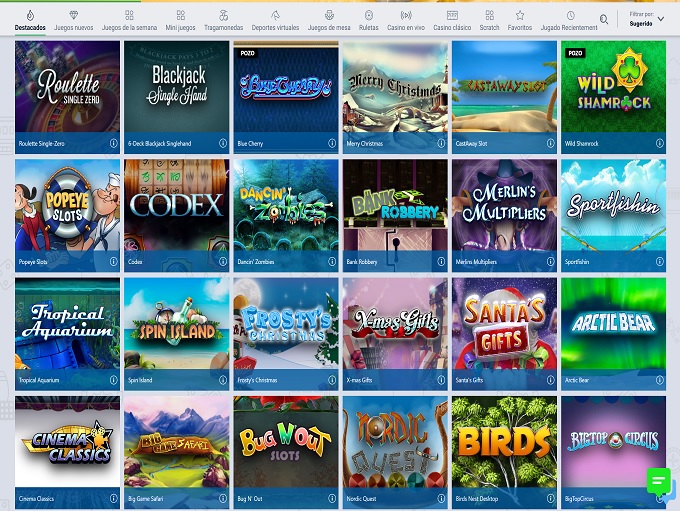Image resolution: width=680 pixels, height=511 pixels.
Task: Open info for Arctic Bear
Action: pos(660,380)
